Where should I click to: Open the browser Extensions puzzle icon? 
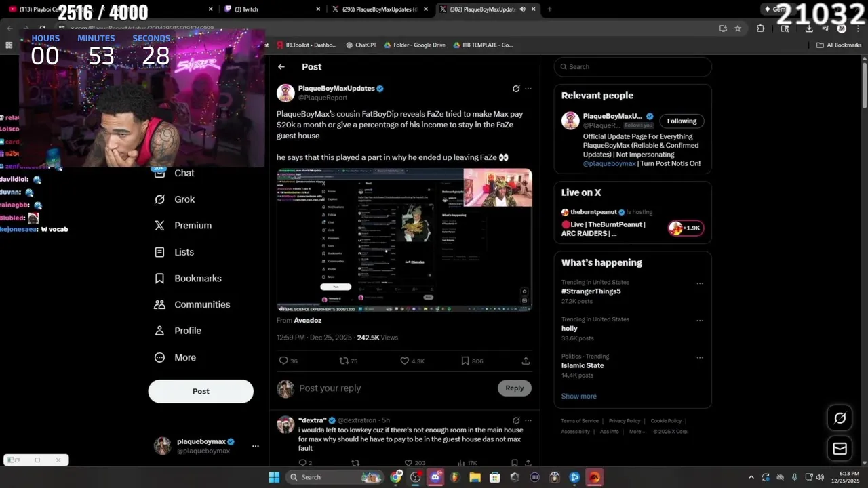760,28
